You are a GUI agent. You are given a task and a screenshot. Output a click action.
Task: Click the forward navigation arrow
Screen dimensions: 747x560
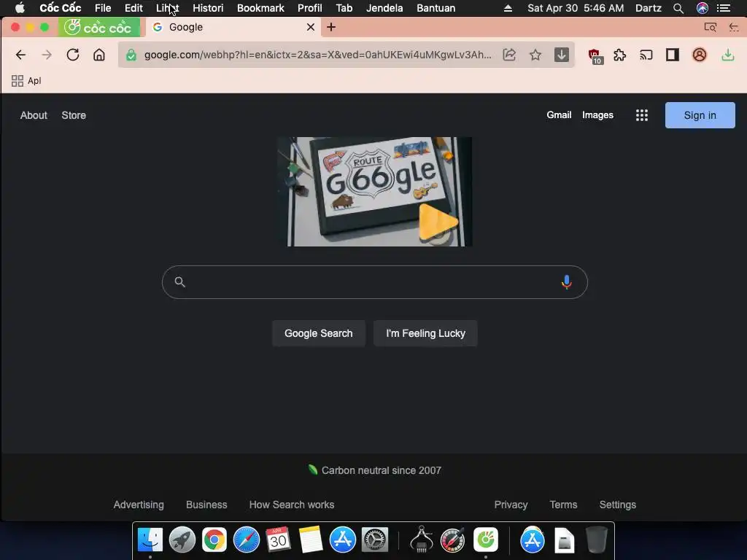(47, 55)
